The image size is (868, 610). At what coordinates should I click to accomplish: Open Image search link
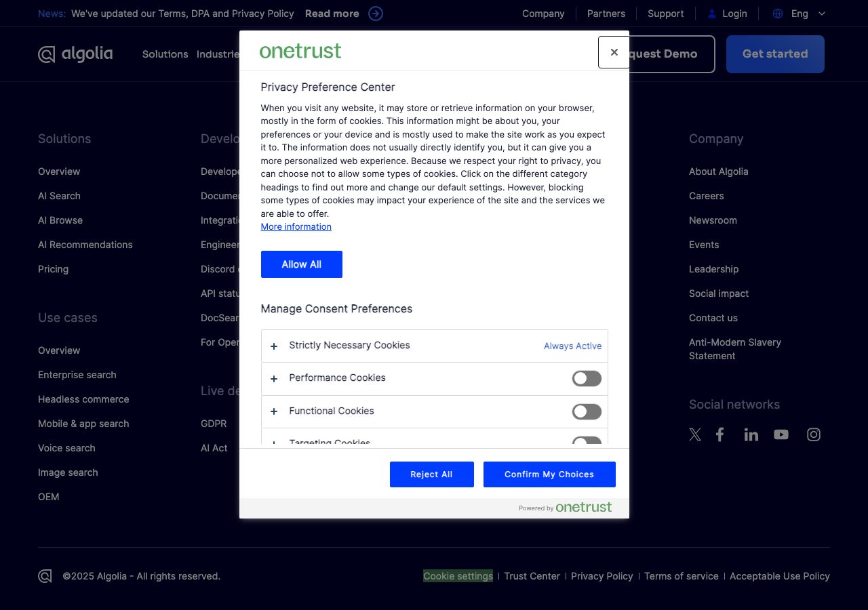click(x=68, y=472)
